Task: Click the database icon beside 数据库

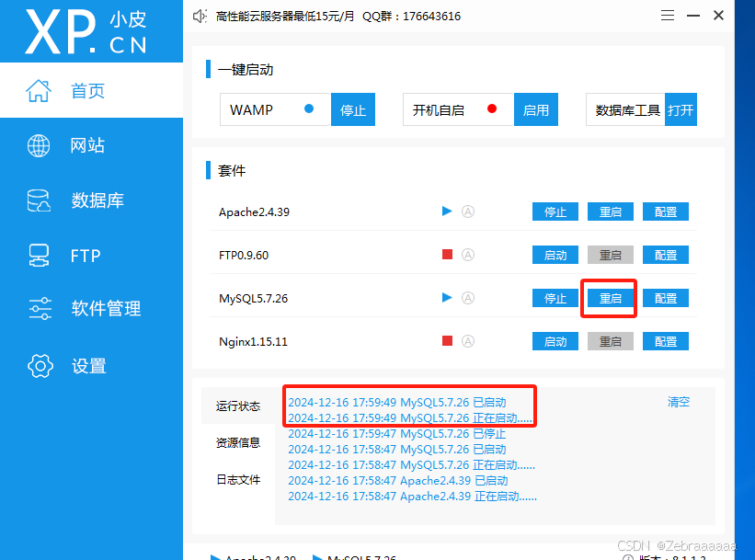Action: pyautogui.click(x=39, y=200)
